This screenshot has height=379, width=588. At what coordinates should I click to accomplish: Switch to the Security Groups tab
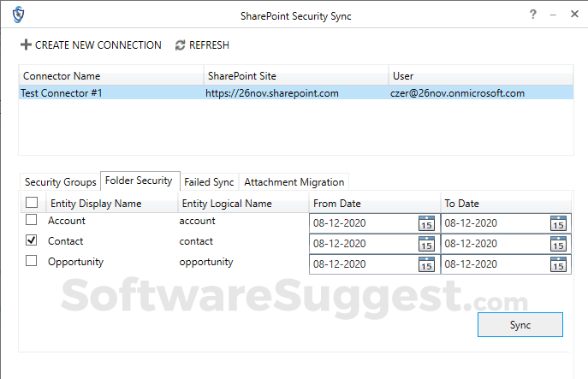click(60, 182)
